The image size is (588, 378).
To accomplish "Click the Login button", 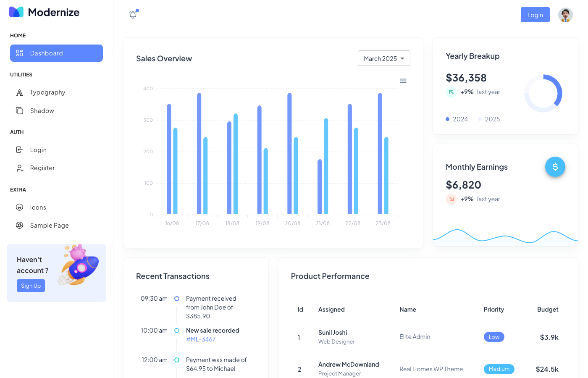I will pos(535,14).
